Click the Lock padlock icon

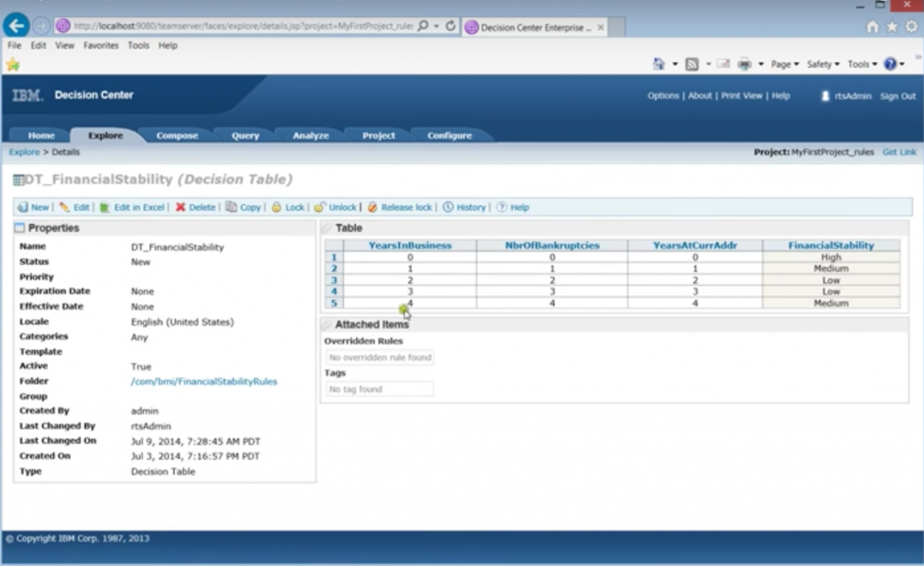(276, 207)
